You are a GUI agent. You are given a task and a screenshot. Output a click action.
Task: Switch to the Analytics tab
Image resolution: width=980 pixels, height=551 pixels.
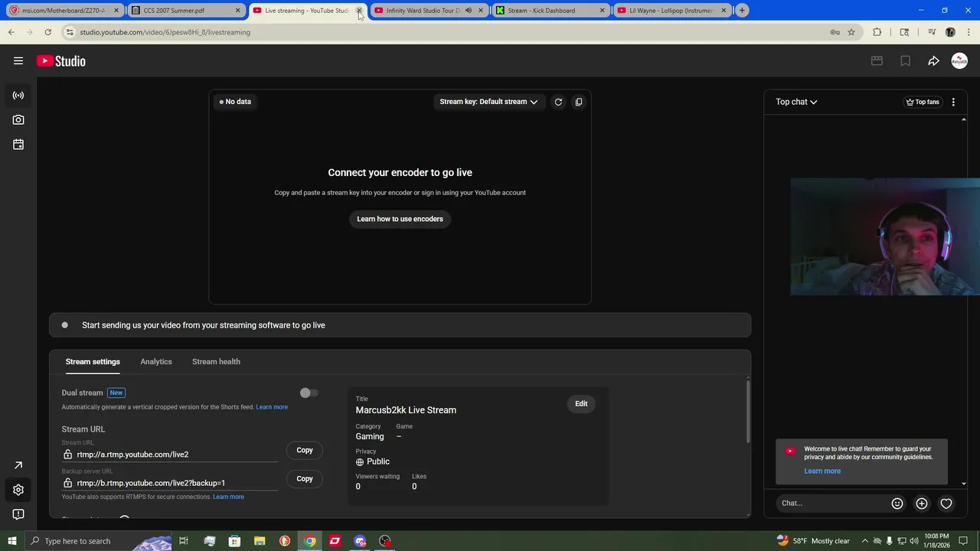(x=156, y=362)
